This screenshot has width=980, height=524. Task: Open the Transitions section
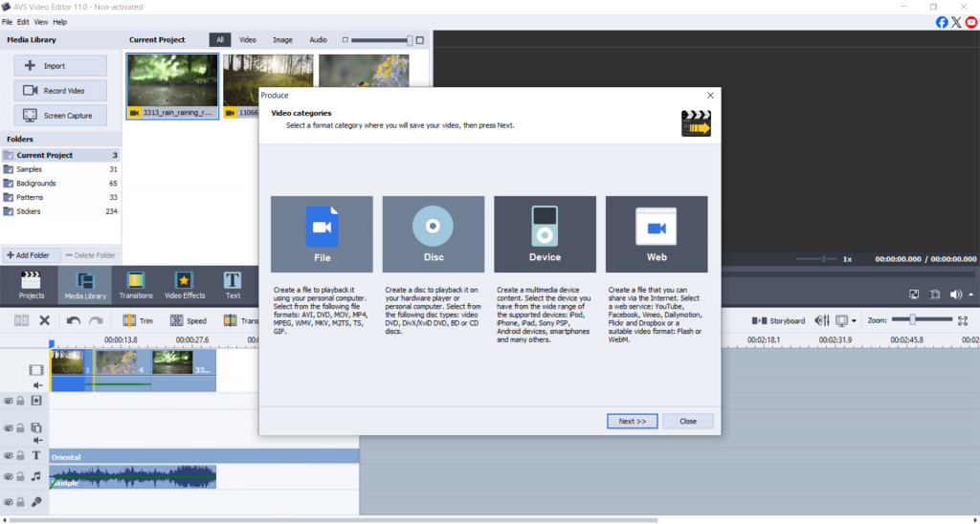click(x=136, y=285)
